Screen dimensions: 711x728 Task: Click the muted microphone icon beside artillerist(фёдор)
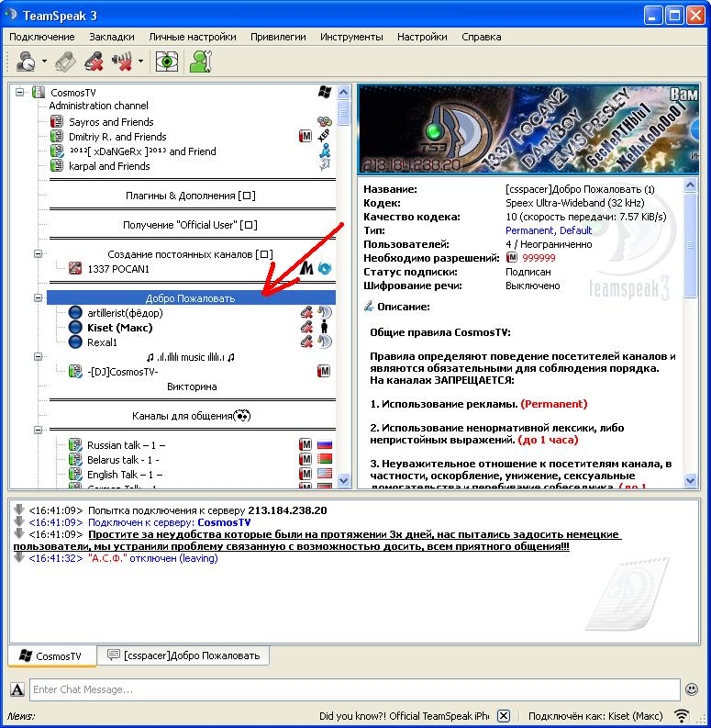(x=306, y=313)
